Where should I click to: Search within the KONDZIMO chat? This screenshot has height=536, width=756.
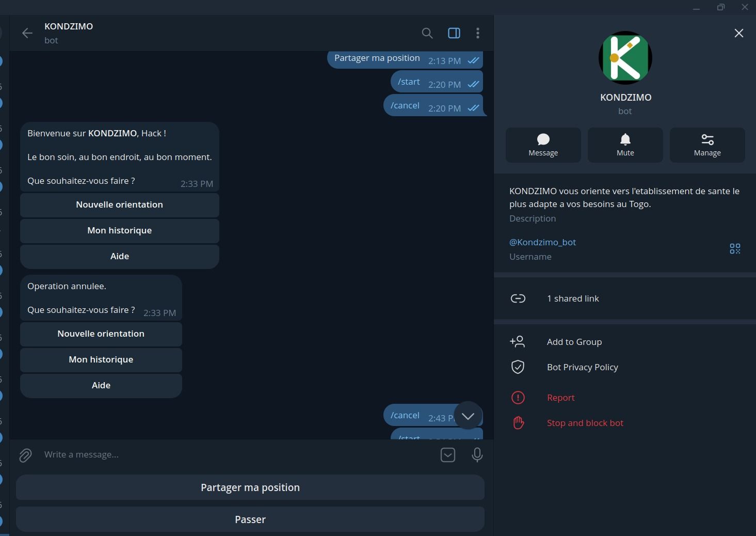coord(427,33)
